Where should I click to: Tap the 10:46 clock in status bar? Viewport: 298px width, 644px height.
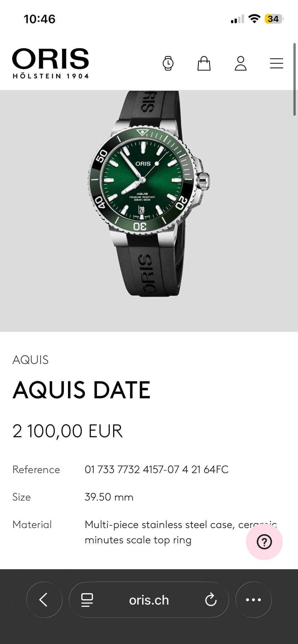[40, 19]
